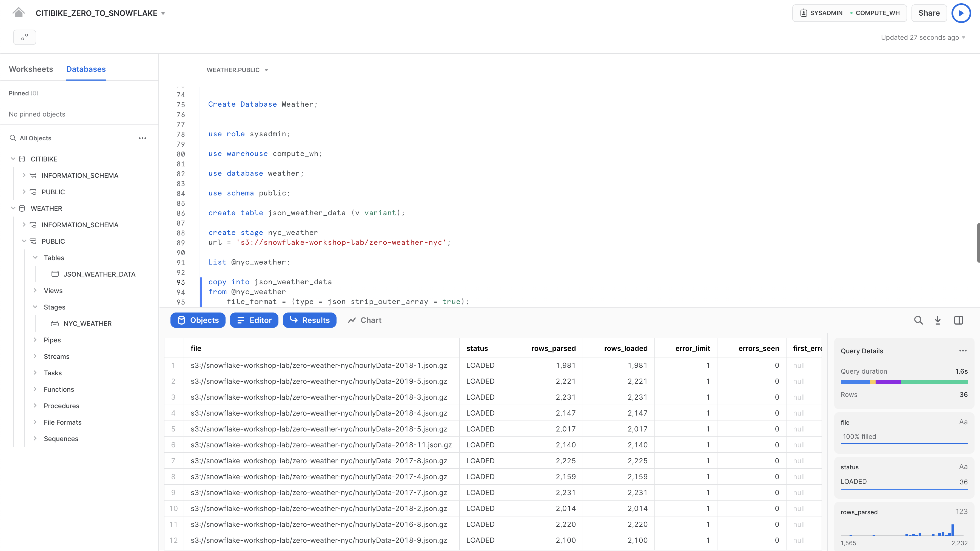
Task: Open the SYSADMIN COMPUTE_WH role selector
Action: (849, 13)
